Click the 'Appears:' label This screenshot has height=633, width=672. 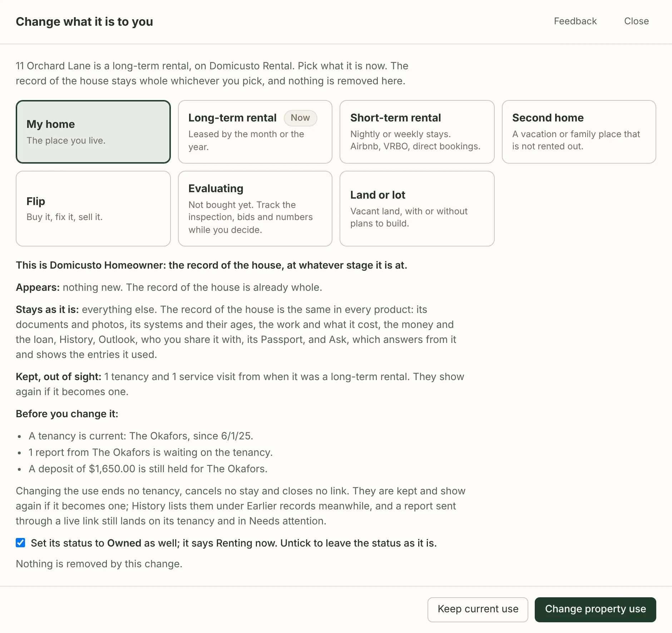coord(38,287)
